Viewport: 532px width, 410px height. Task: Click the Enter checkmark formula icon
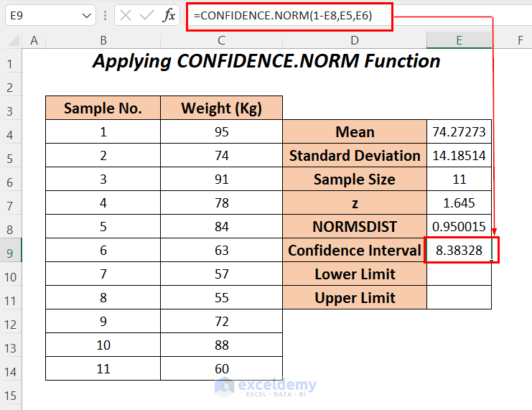(147, 15)
